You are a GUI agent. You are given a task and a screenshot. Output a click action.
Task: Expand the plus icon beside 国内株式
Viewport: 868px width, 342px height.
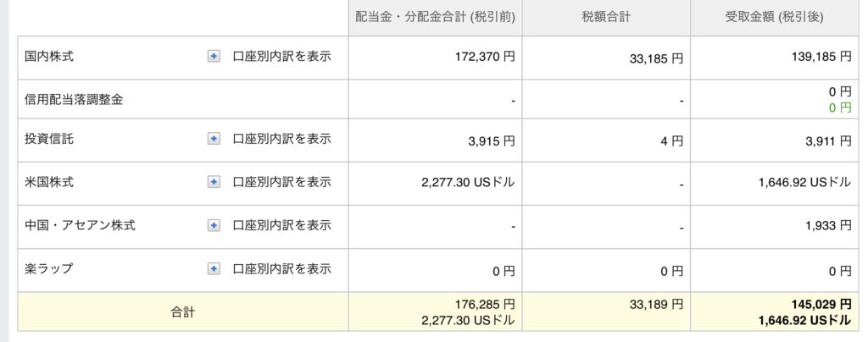[214, 57]
